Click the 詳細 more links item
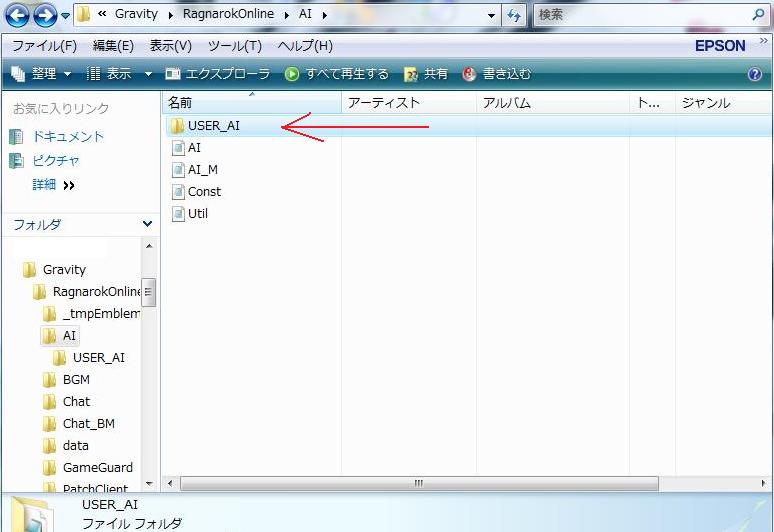Image resolution: width=774 pixels, height=532 pixels. [53, 185]
